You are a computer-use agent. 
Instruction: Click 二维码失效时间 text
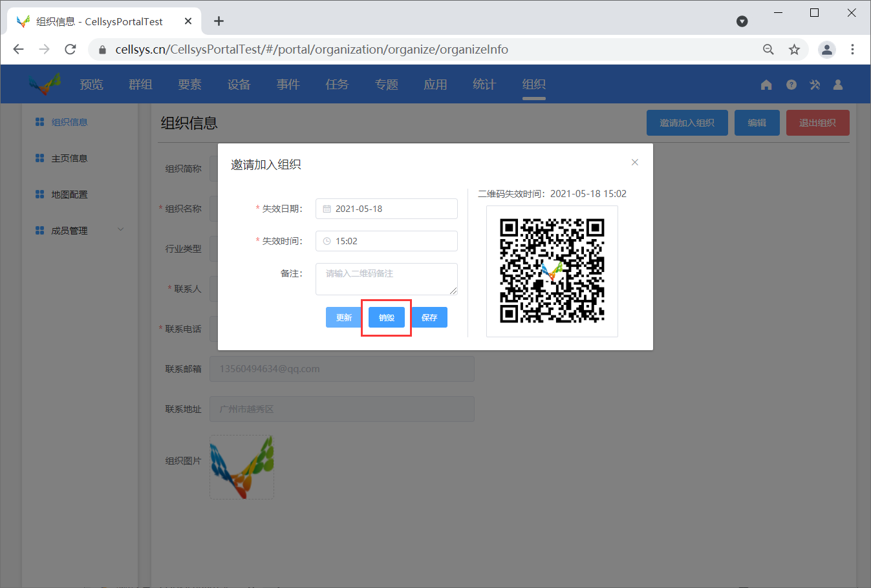pyautogui.click(x=552, y=193)
